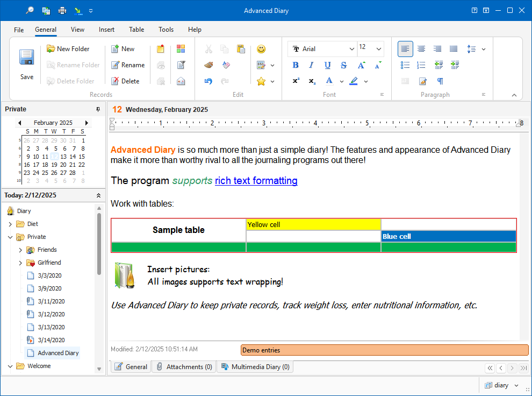This screenshot has width=532, height=396.
Task: Click the question mark help icon in title bar
Action: click(x=475, y=11)
